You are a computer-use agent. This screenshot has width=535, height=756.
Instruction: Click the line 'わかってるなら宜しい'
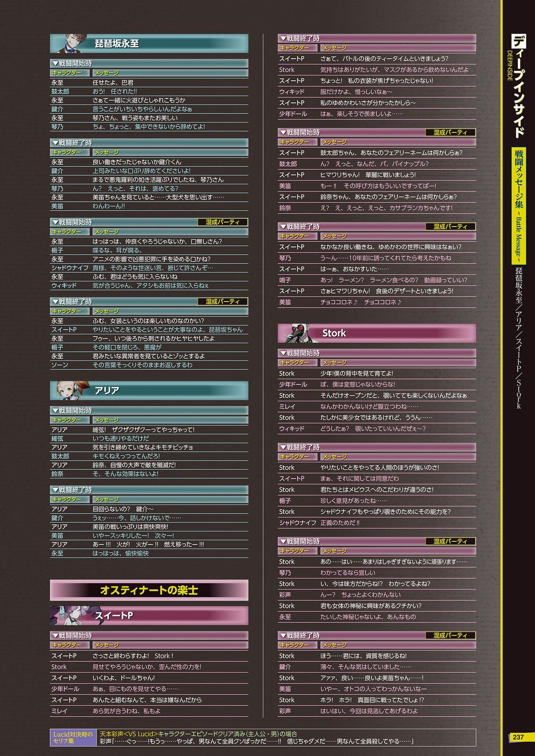pos(348,573)
